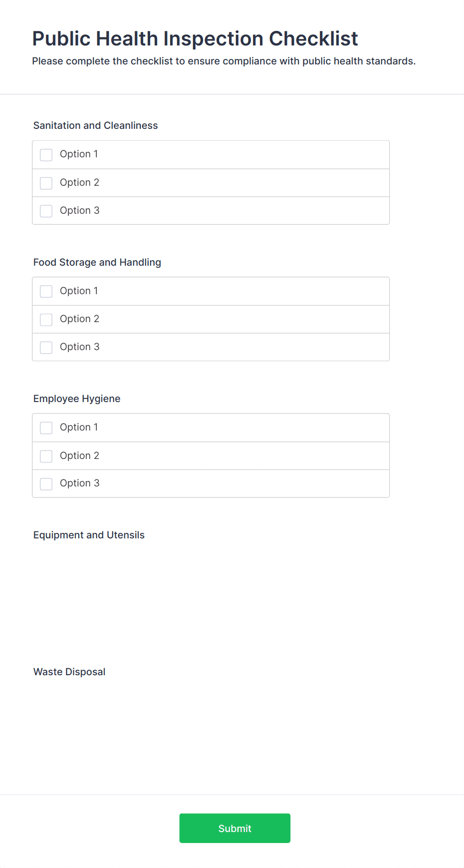Enable Option 3 under Food Storage and Handling
Screen dimensions: 464x868
coord(46,347)
